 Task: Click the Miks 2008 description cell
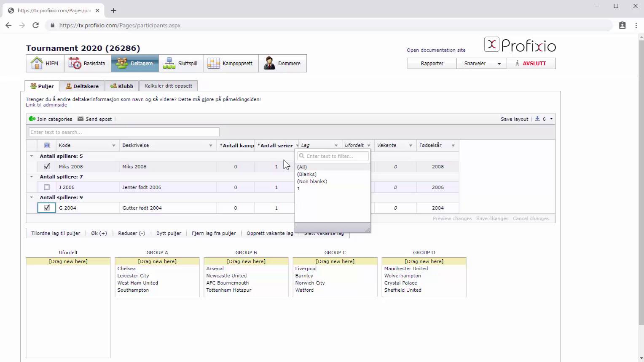[x=168, y=167]
